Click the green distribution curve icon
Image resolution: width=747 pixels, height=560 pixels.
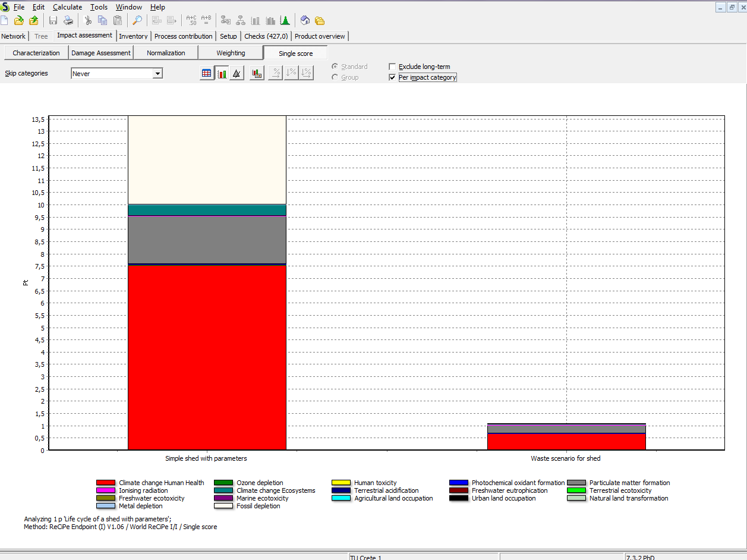(285, 21)
